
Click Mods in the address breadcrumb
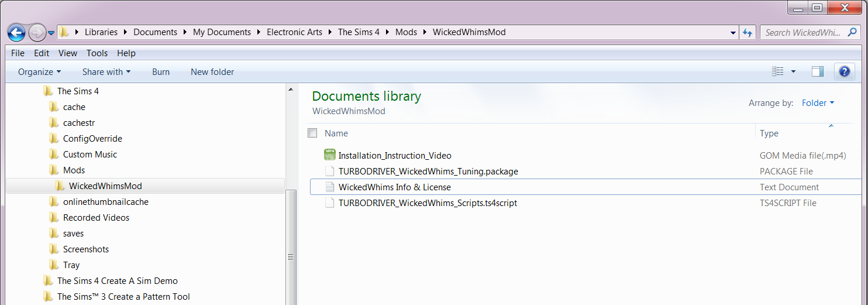[406, 32]
